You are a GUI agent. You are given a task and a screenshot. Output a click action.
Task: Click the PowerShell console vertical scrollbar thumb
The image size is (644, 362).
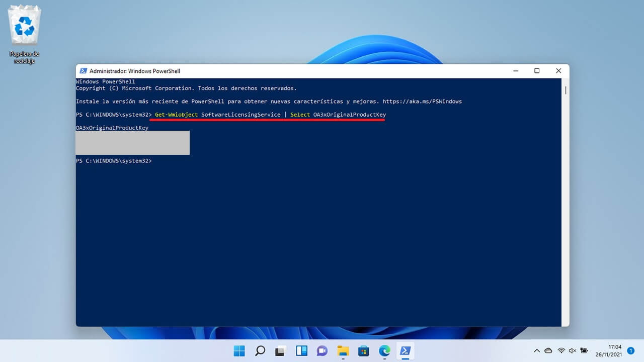(566, 90)
